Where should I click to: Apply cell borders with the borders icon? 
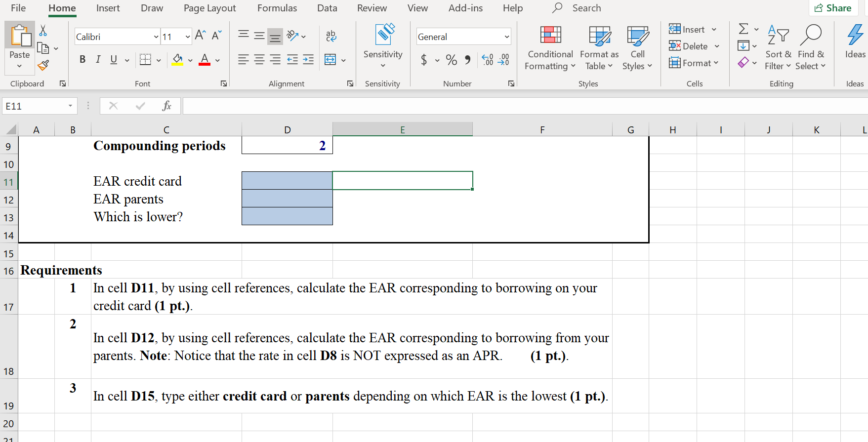point(145,60)
